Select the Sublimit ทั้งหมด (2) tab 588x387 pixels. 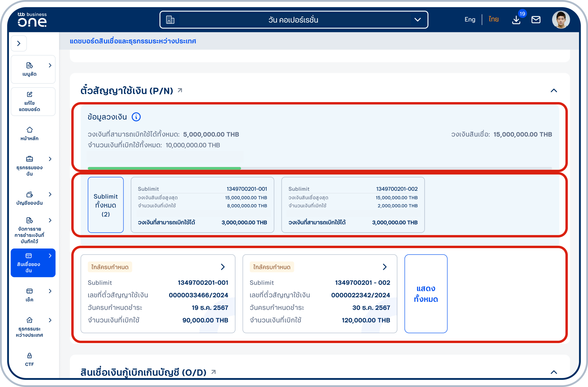105,205
